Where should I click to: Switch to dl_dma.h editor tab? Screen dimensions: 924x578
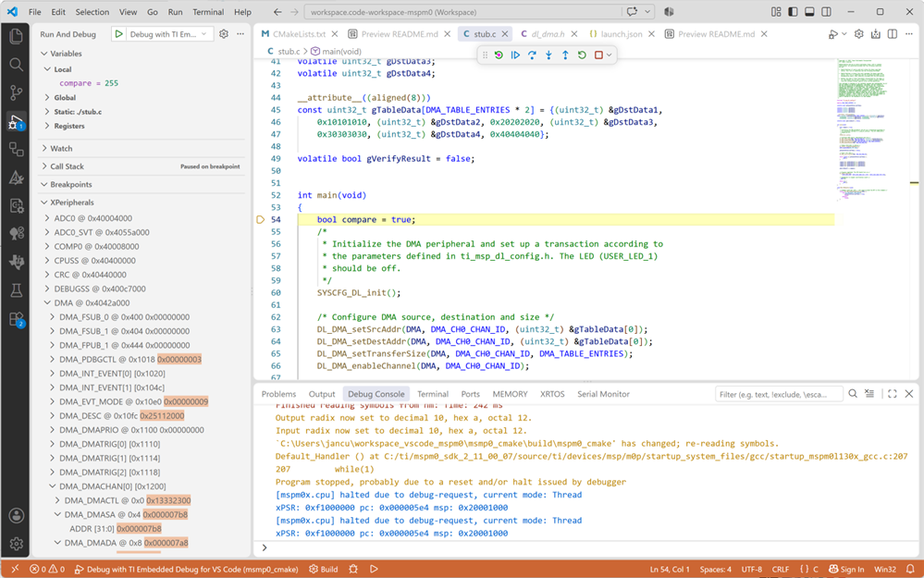pyautogui.click(x=548, y=34)
